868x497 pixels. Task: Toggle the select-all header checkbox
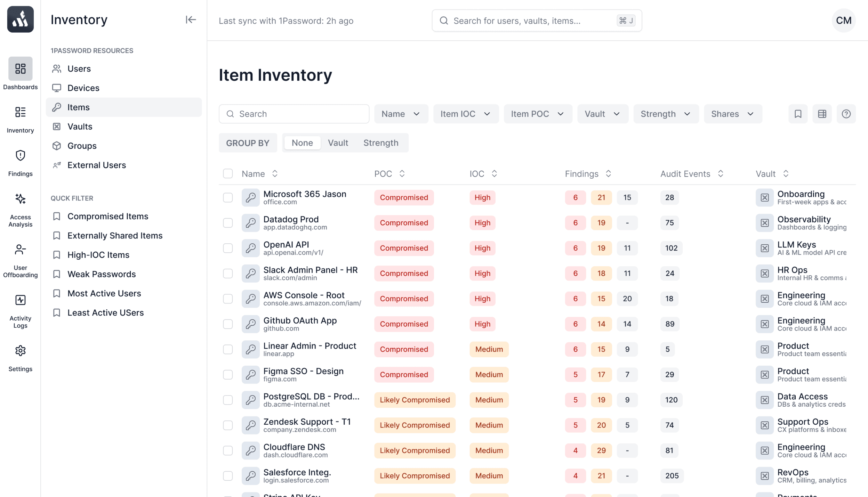(x=228, y=173)
